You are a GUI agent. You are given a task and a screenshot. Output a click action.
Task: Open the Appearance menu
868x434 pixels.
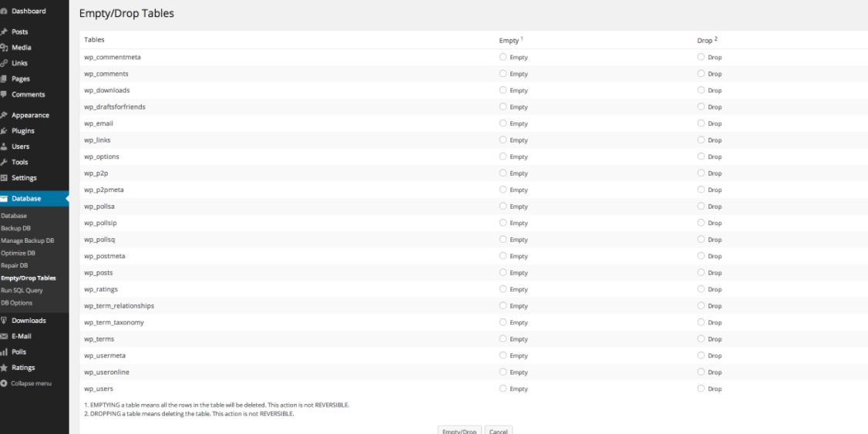pyautogui.click(x=30, y=115)
